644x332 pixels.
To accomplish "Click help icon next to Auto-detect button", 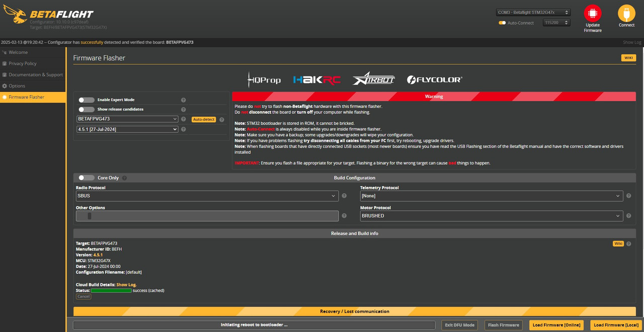I will click(221, 119).
